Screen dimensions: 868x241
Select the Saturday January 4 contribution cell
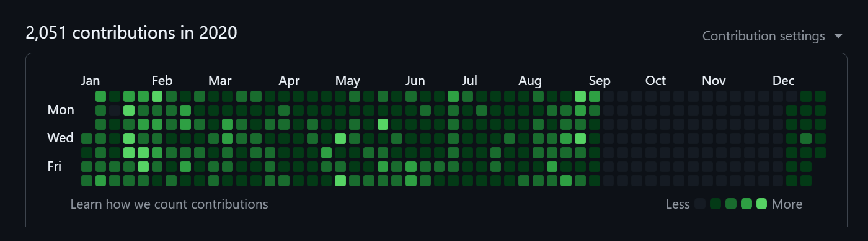[x=87, y=181]
